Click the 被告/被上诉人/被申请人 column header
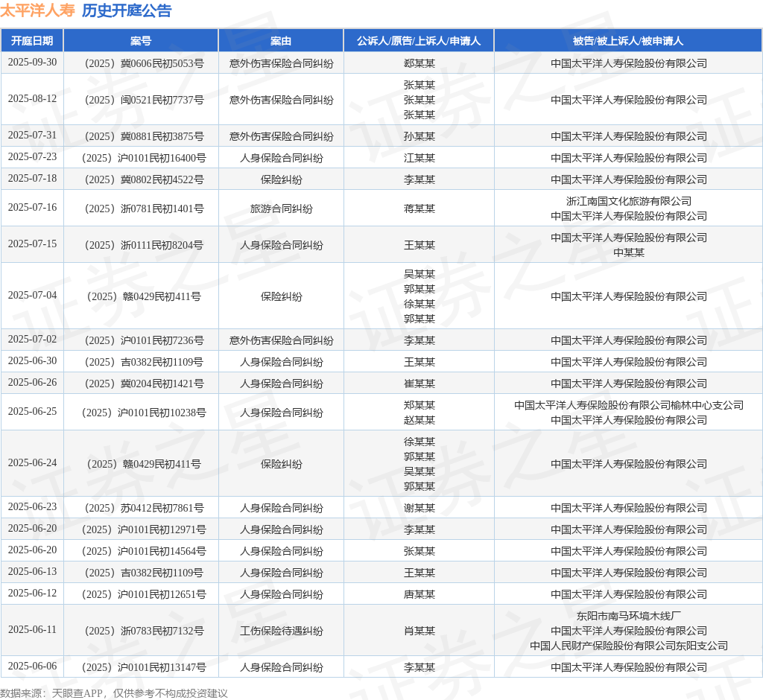Screen dimensions: 763x700 point(627,41)
